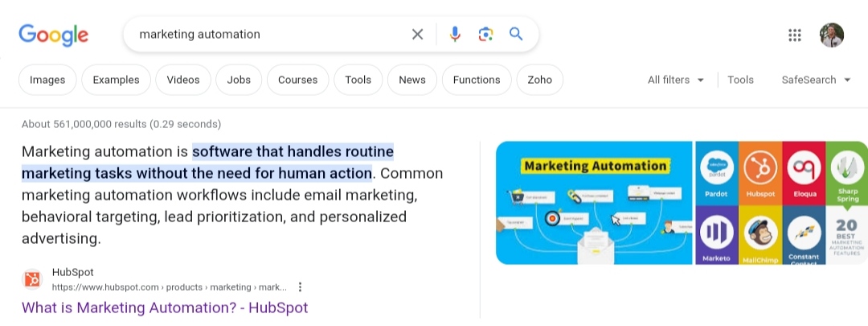Click the 20 Best Features image

click(847, 235)
